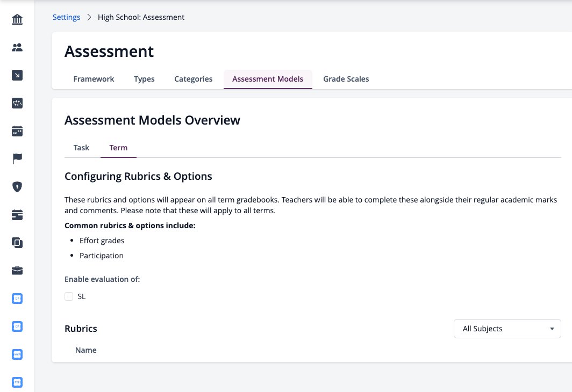Follow the Settings breadcrumb link
572x392 pixels.
[x=67, y=17]
